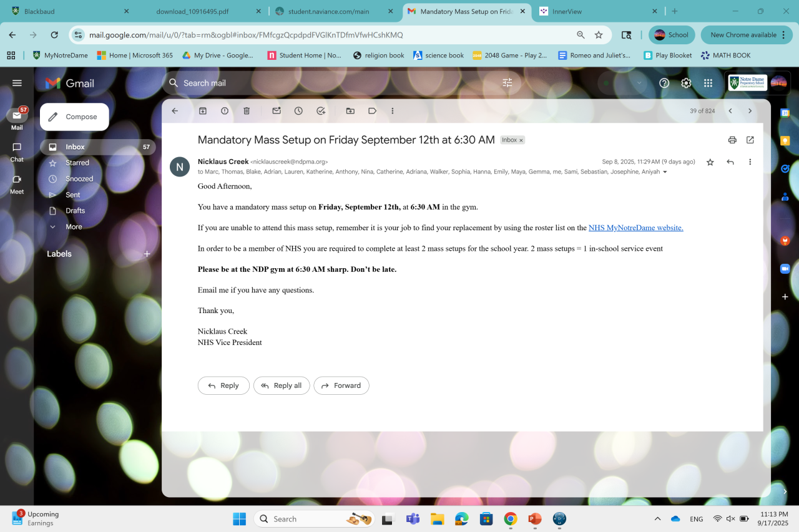Open PowerPoint from the taskbar
799x532 pixels.
click(x=535, y=519)
